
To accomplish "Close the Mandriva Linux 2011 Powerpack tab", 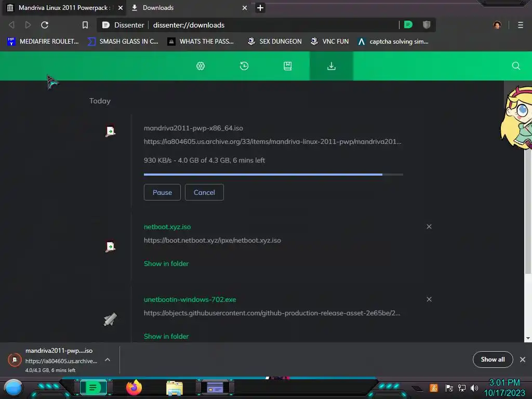I will (121, 7).
